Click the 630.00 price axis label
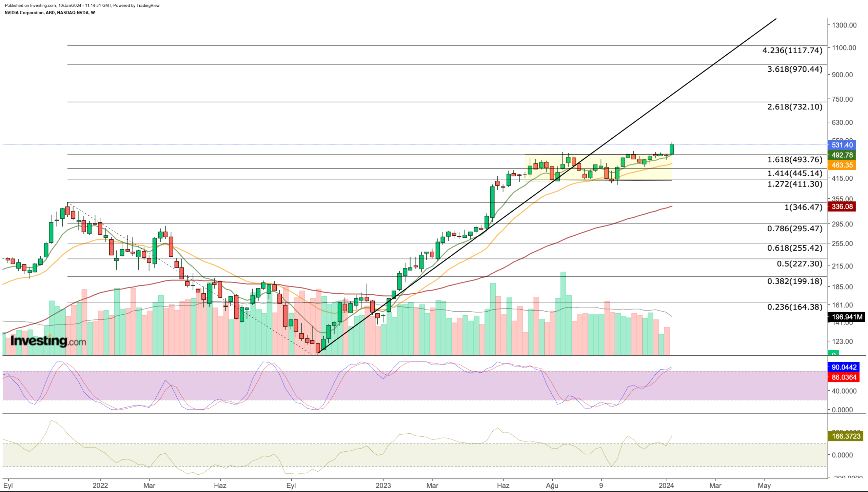The width and height of the screenshot is (868, 492). [842, 122]
